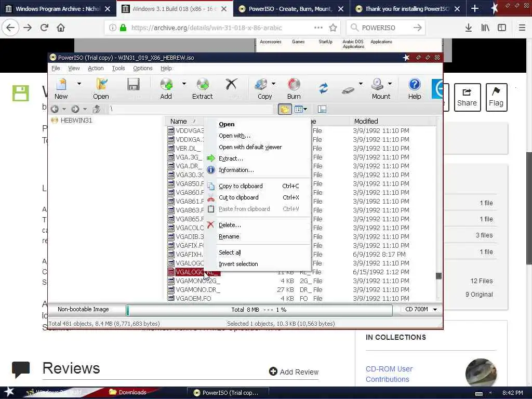Expand the Add button dropdown arrow
Screen dimensions: 532x399
184,84
